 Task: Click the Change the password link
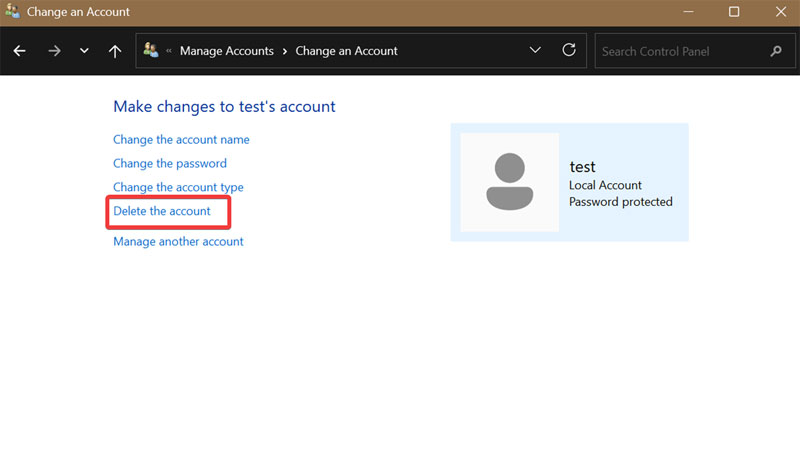pyautogui.click(x=170, y=164)
